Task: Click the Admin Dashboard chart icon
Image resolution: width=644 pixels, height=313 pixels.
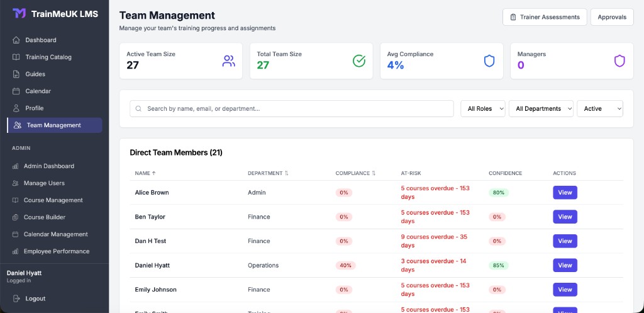Action: pyautogui.click(x=15, y=166)
